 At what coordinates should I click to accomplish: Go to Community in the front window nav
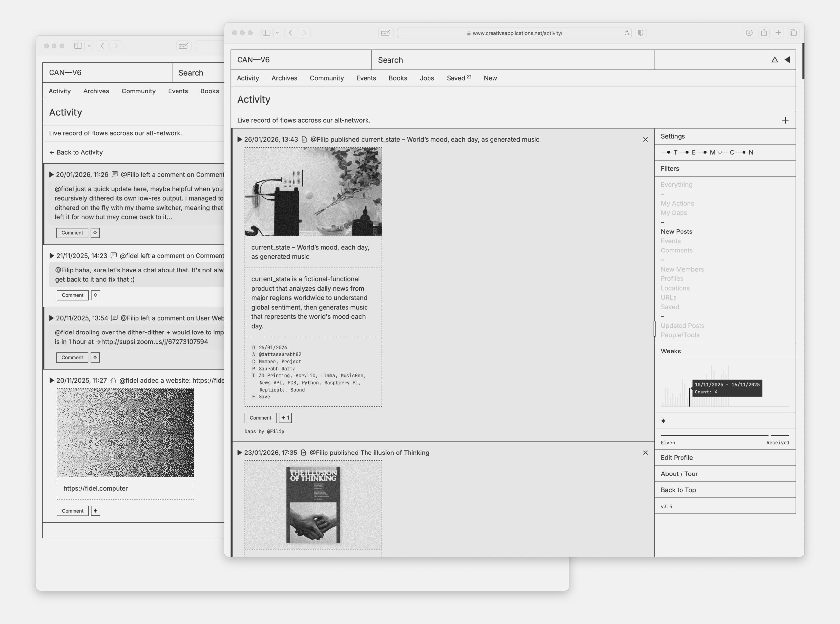point(327,78)
